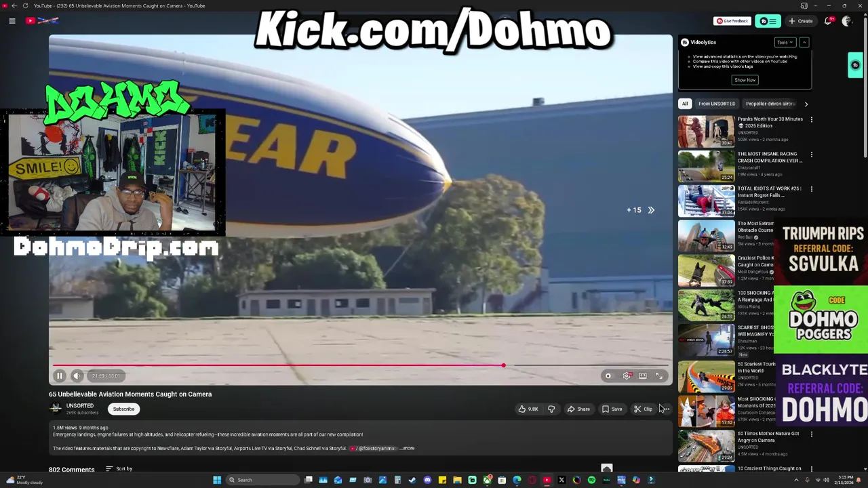Show more filter chips with arrow
Screen dimensions: 868x488
(806, 104)
